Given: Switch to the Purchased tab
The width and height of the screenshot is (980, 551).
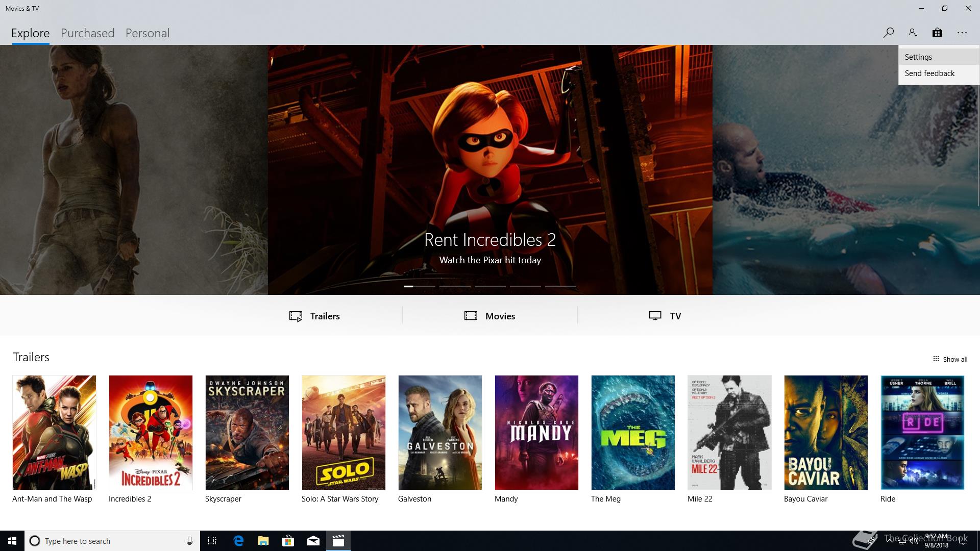Looking at the screenshot, I should tap(87, 33).
